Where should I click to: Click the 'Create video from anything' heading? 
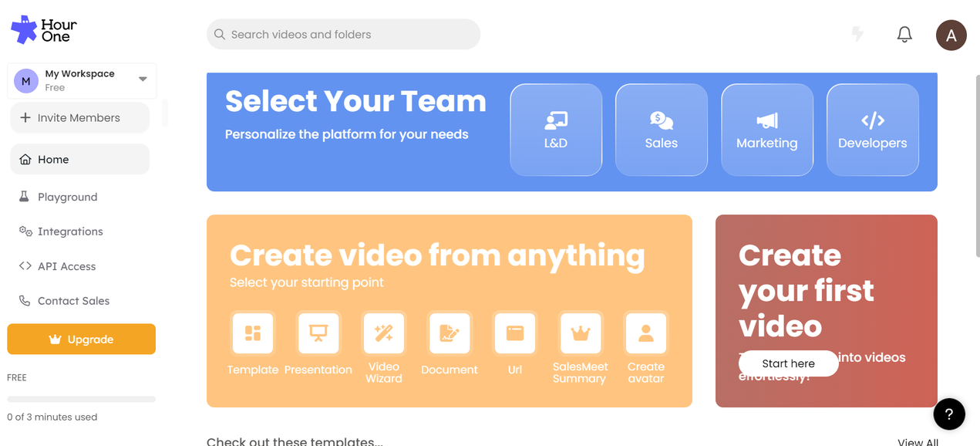[437, 255]
